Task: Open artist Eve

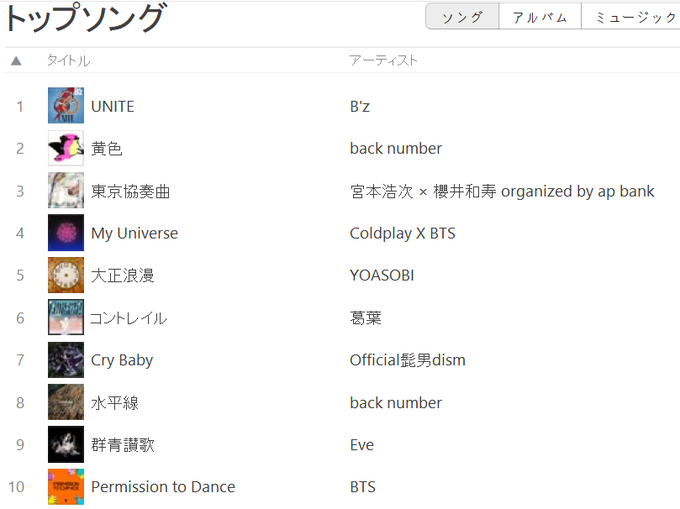Action: (362, 445)
